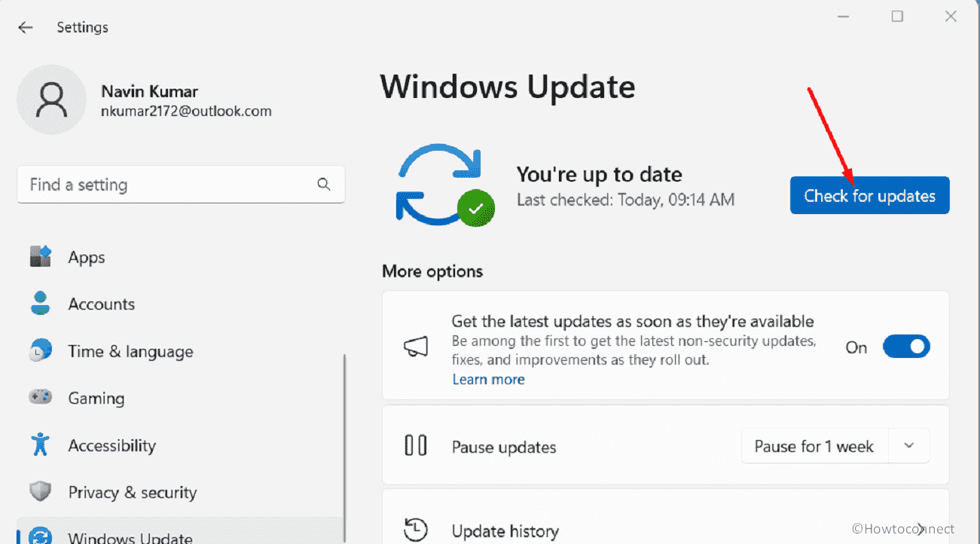The height and width of the screenshot is (544, 980).
Task: Click the Apps sidebar icon
Action: [x=40, y=257]
